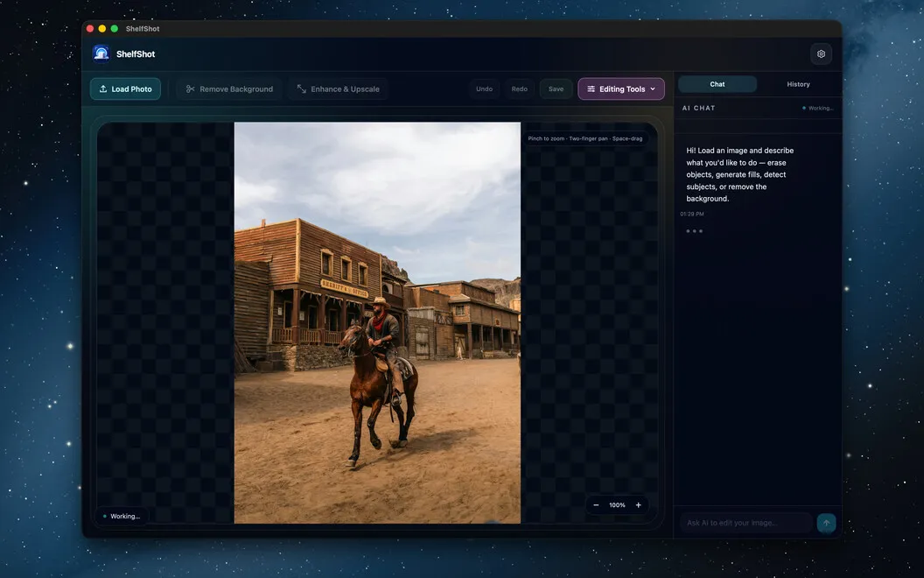Click the cowboy photo on the canvas
Viewport: 924px width, 578px height.
click(x=377, y=322)
